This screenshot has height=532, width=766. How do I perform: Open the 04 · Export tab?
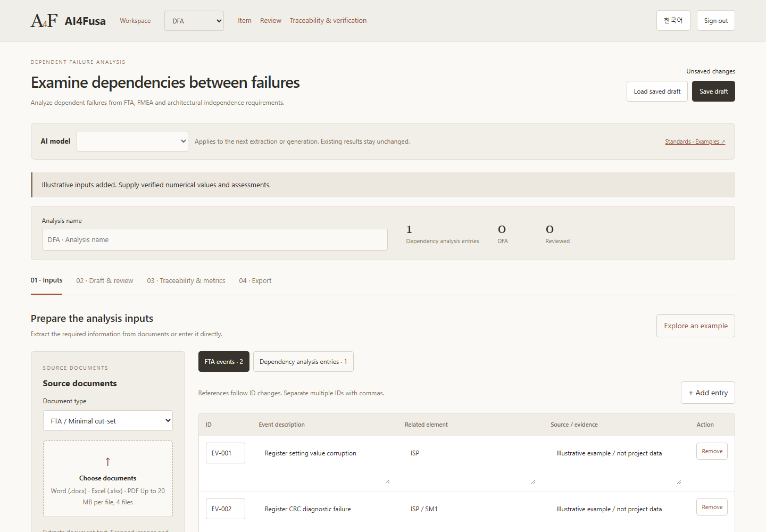tap(255, 281)
